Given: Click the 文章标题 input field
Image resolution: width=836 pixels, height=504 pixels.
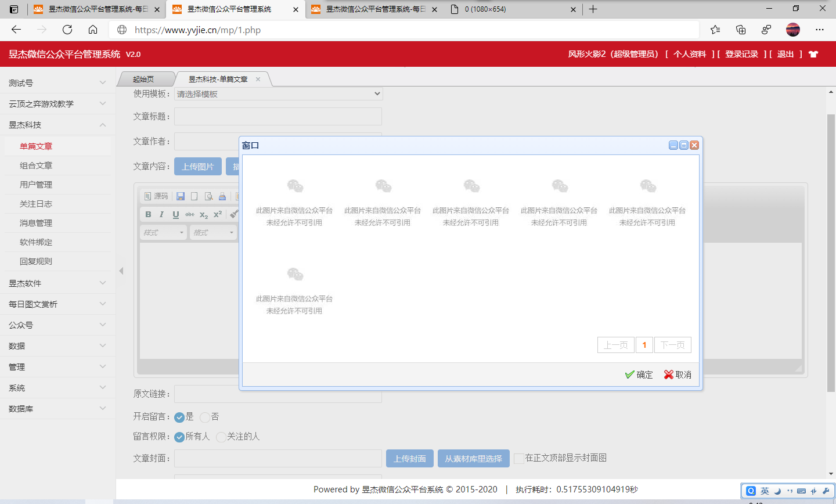Looking at the screenshot, I should 278,116.
